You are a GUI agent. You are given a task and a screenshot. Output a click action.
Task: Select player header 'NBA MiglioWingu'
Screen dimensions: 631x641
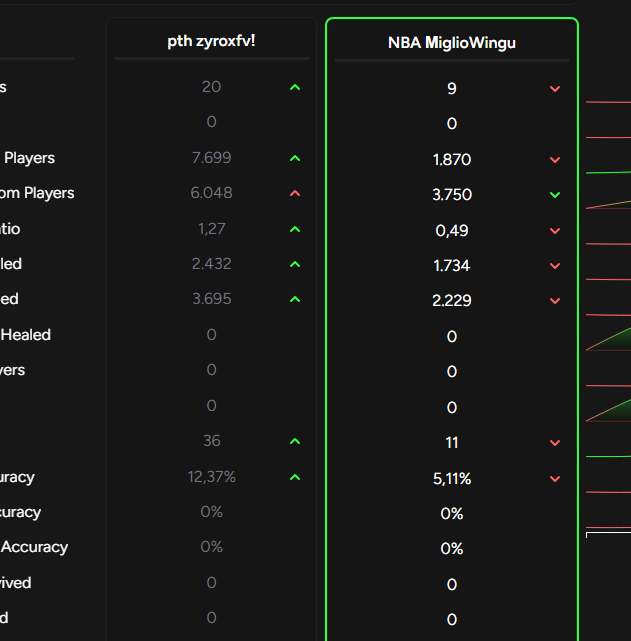pyautogui.click(x=452, y=43)
